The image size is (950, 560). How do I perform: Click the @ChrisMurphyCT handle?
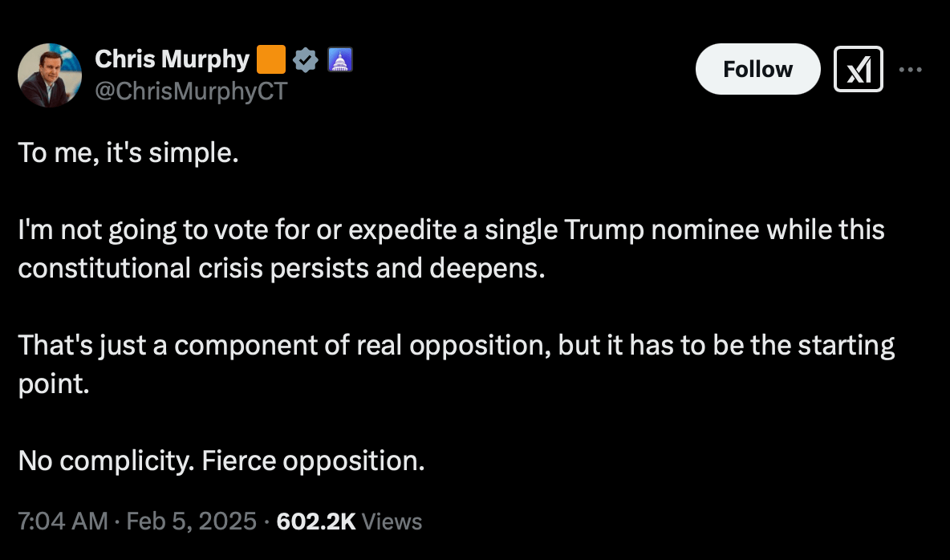[x=190, y=91]
